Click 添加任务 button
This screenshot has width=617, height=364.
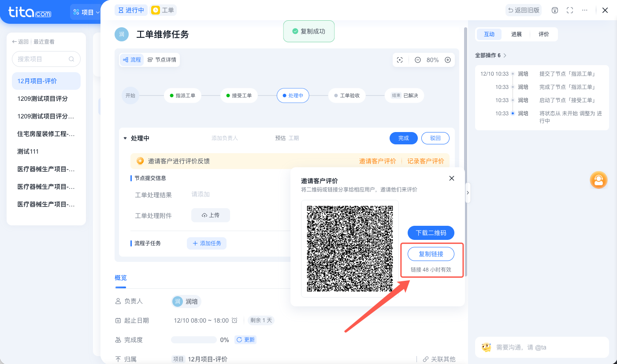pyautogui.click(x=207, y=243)
